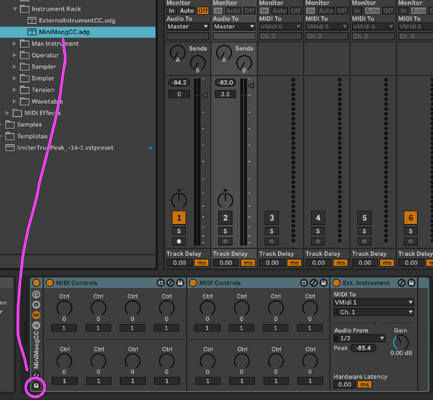Screen dimensions: 433x400
Task: Save the Ext. Instrument device preset
Action: tap(411, 283)
